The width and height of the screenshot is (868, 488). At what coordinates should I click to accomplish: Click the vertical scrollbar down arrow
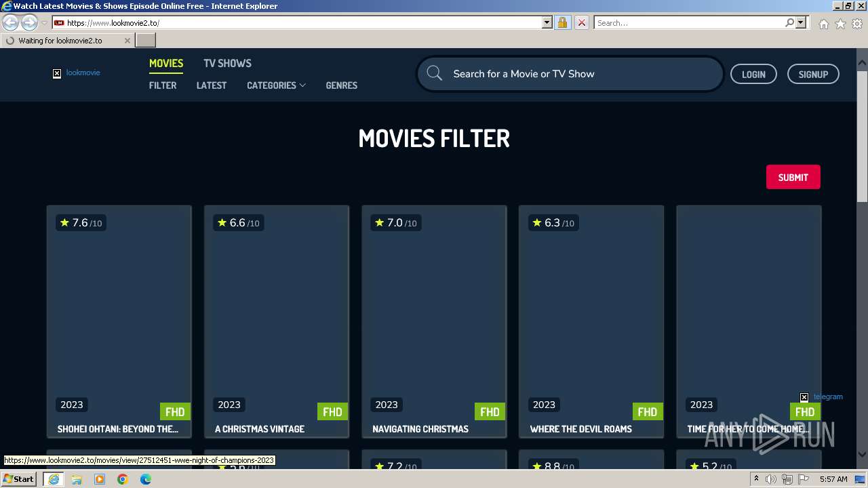click(x=862, y=455)
